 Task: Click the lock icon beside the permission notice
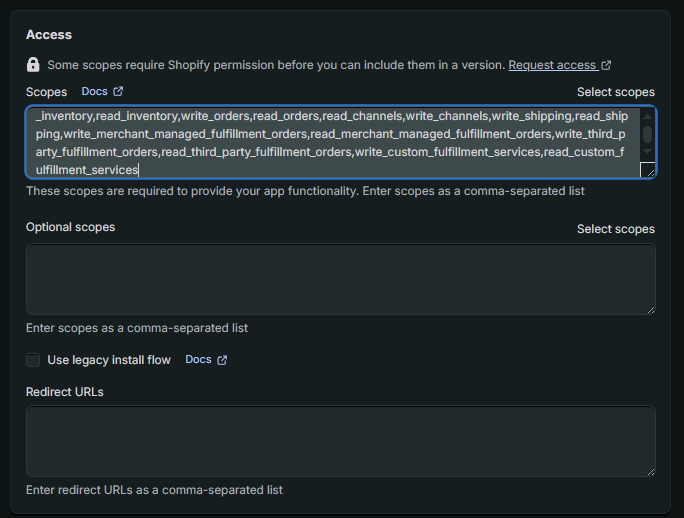point(33,65)
